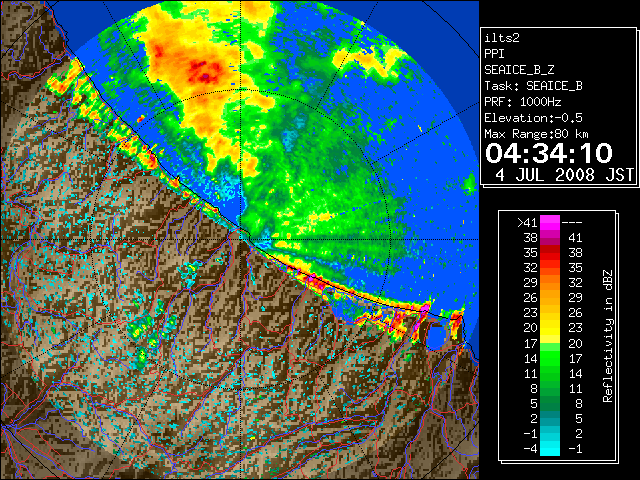640x480 pixels.
Task: Select the 'Task: SEAICE_B' line
Action: [533, 86]
